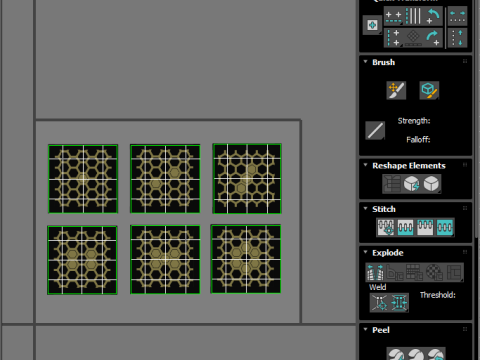This screenshot has height=360, width=480.
Task: Click the Set Pivot button in Quick Transform
Action: click(372, 25)
